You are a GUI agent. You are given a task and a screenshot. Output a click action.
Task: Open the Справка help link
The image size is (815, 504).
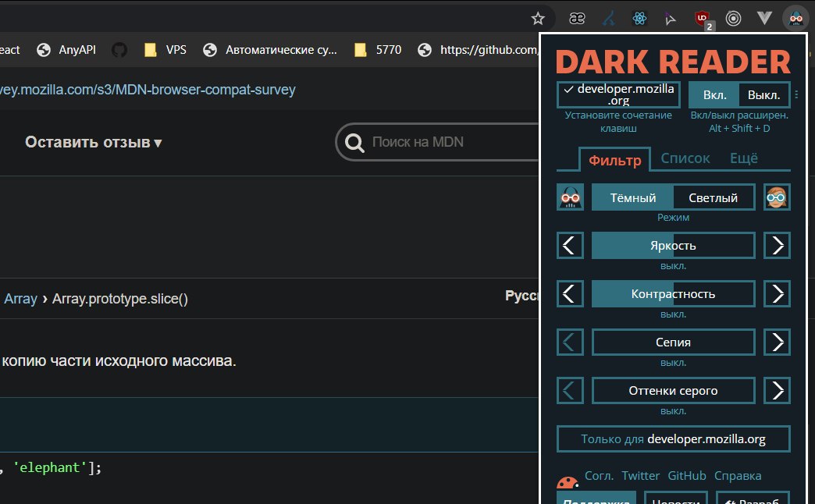(738, 475)
